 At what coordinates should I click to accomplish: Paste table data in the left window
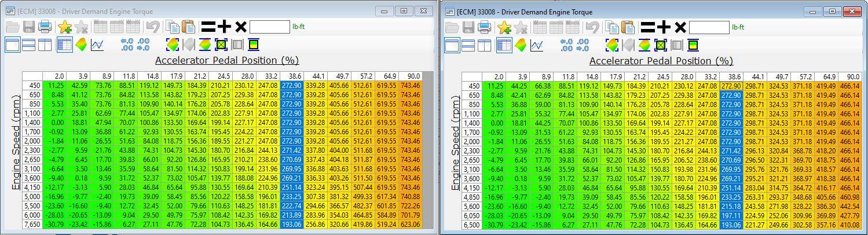click(x=188, y=27)
